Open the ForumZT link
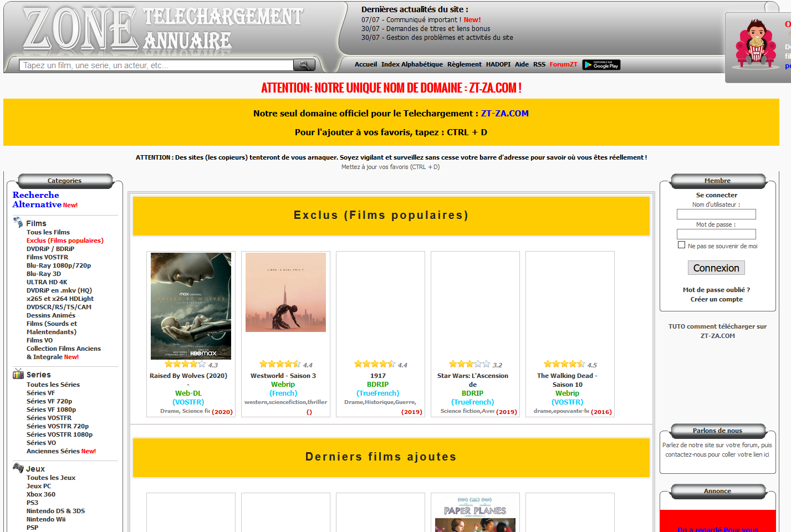Viewport: 791px width, 532px height. coord(563,64)
